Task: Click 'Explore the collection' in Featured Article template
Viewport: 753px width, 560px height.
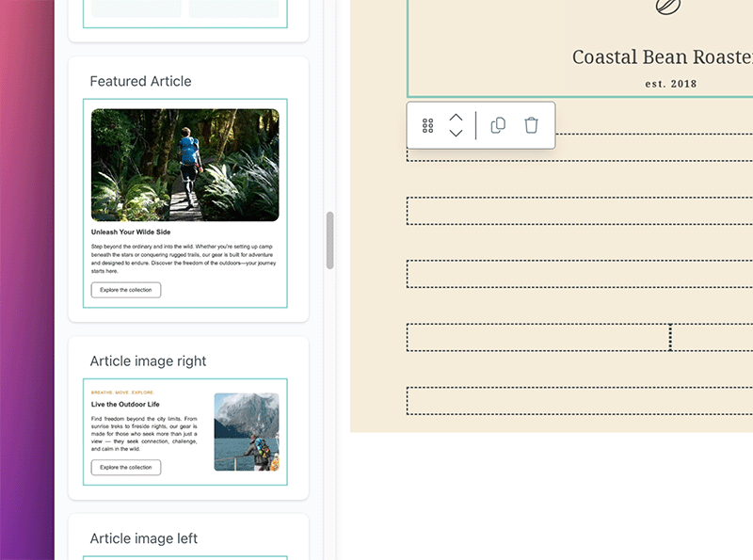Action: (126, 290)
